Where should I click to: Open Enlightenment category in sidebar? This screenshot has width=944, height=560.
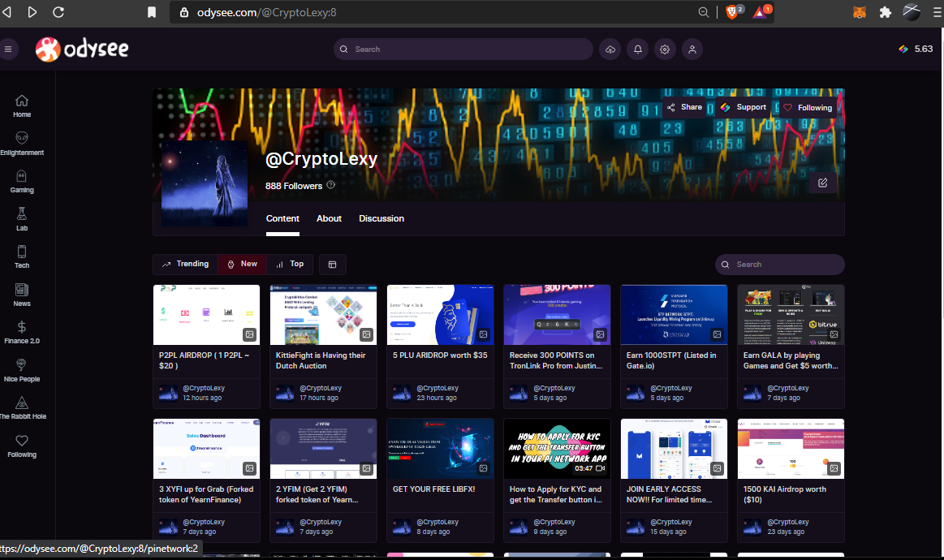(22, 144)
